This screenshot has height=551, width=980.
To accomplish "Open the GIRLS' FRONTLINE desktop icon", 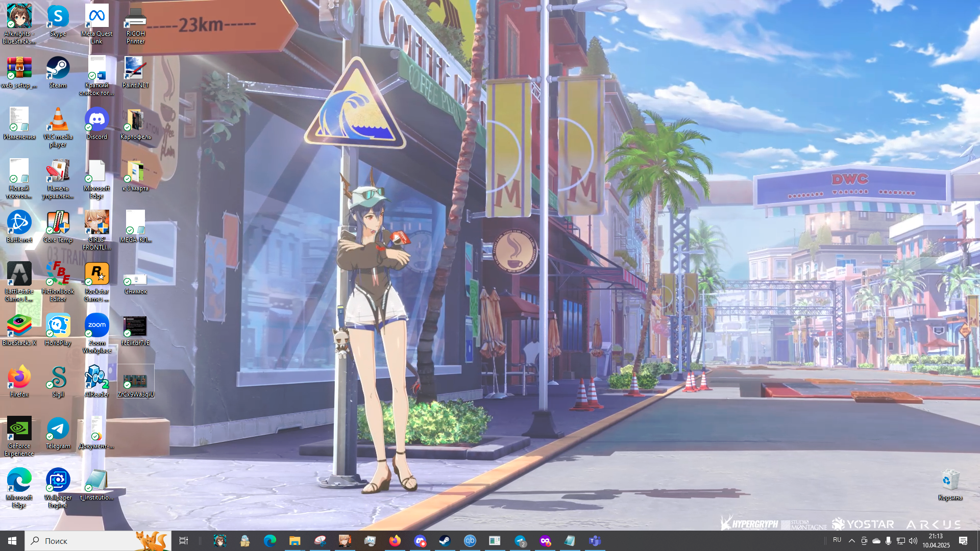I will [97, 230].
